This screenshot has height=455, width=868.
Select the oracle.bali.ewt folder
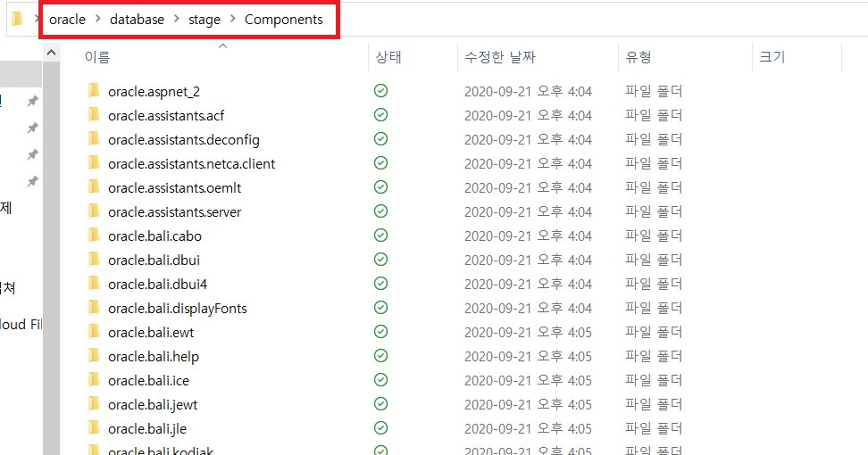coord(151,332)
